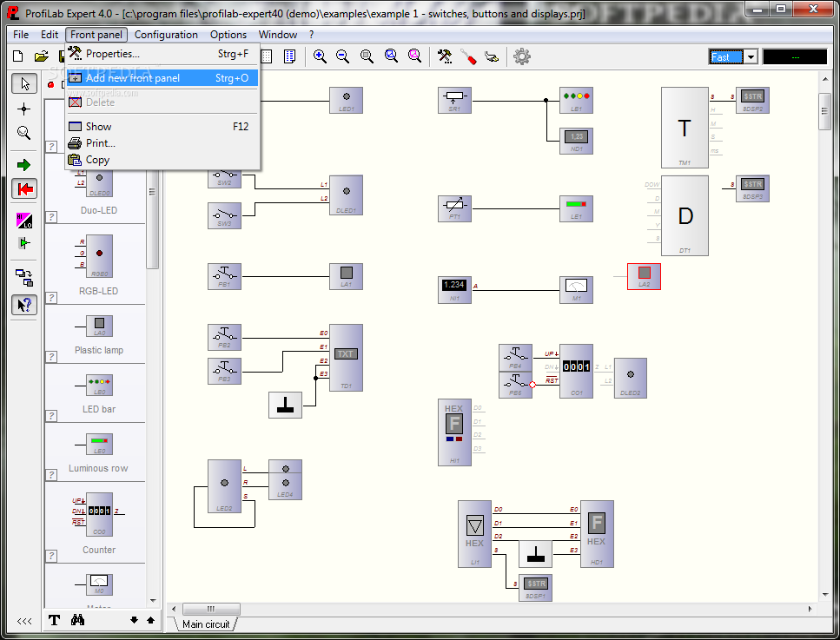The image size is (840, 640).
Task: Open the Configuration menu
Action: (x=166, y=34)
